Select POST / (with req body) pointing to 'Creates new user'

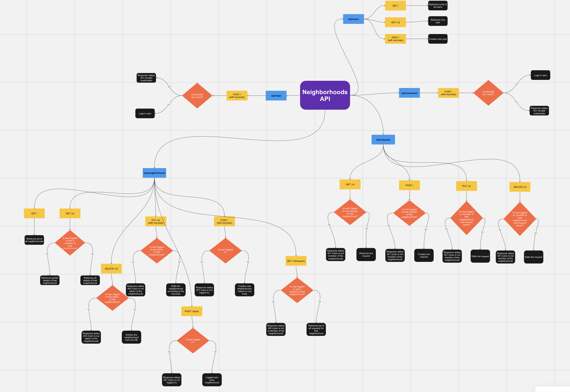(x=395, y=39)
